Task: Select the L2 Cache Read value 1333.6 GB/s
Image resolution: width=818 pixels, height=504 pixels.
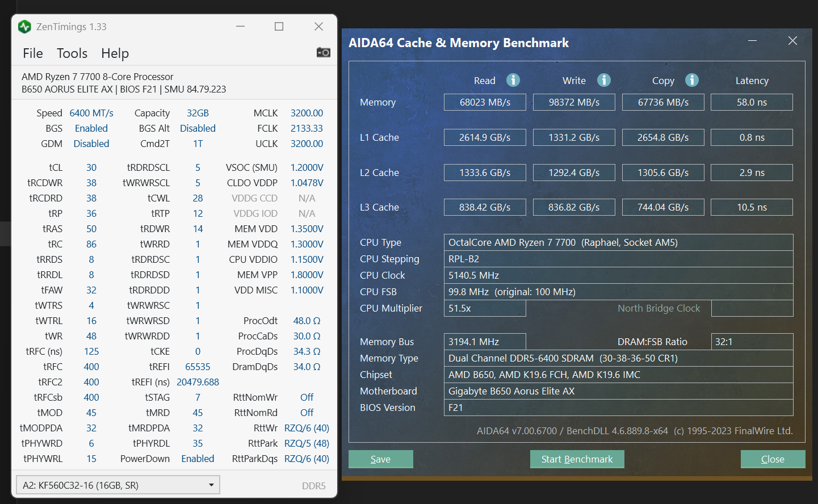Action: point(485,173)
